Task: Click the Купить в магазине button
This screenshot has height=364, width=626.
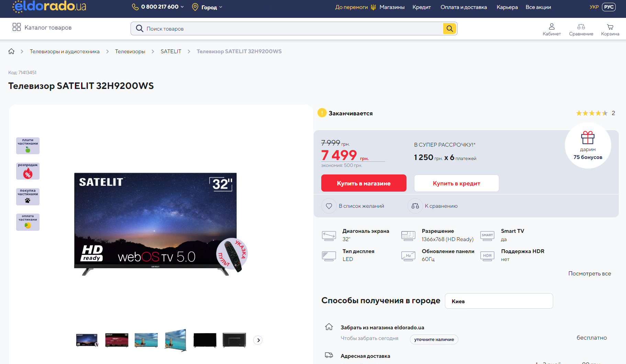Action: pos(364,183)
